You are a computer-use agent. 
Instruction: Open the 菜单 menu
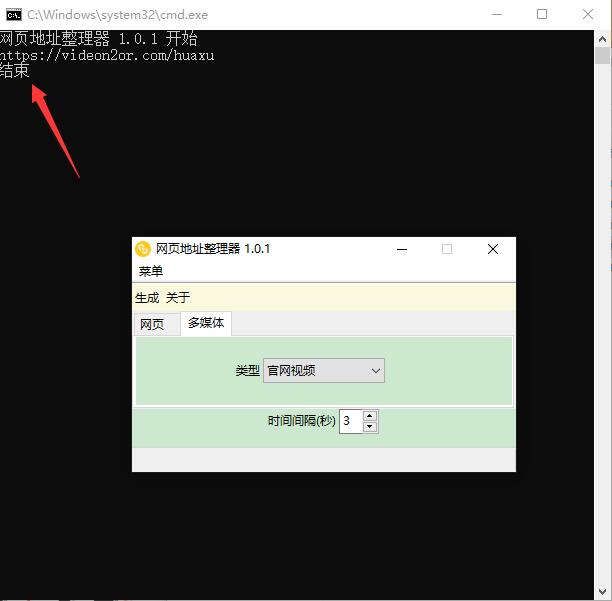coord(151,271)
